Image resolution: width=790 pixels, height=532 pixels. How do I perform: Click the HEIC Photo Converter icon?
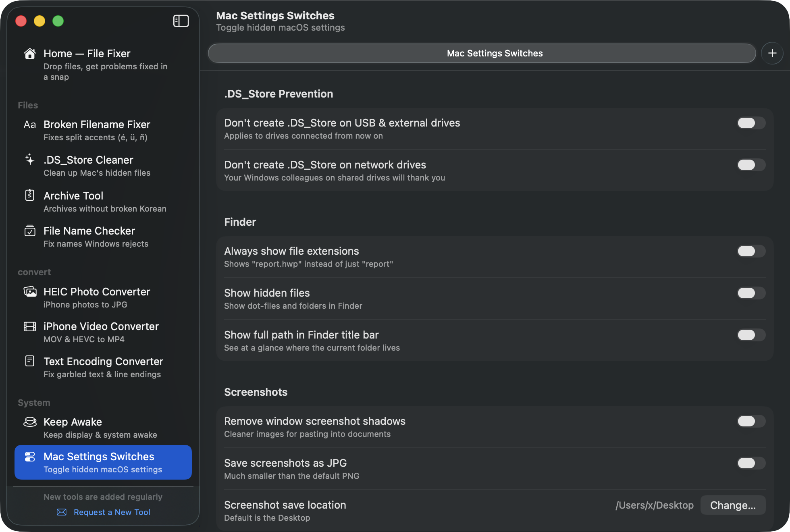(x=30, y=291)
